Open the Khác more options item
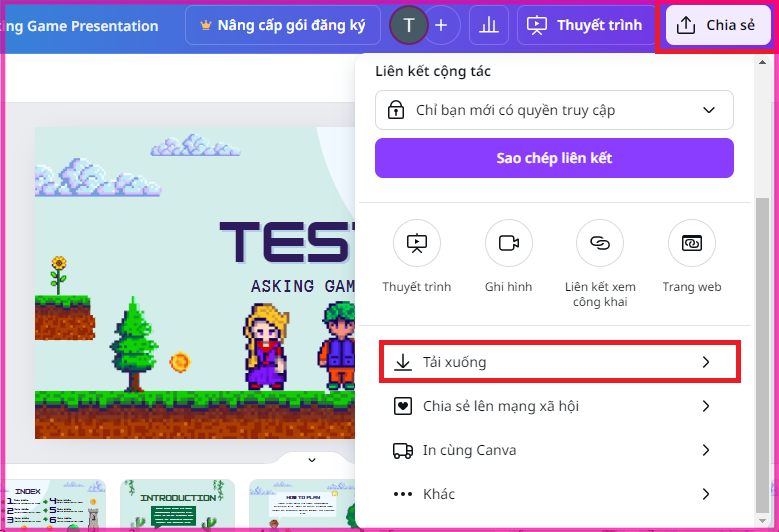 pos(554,494)
